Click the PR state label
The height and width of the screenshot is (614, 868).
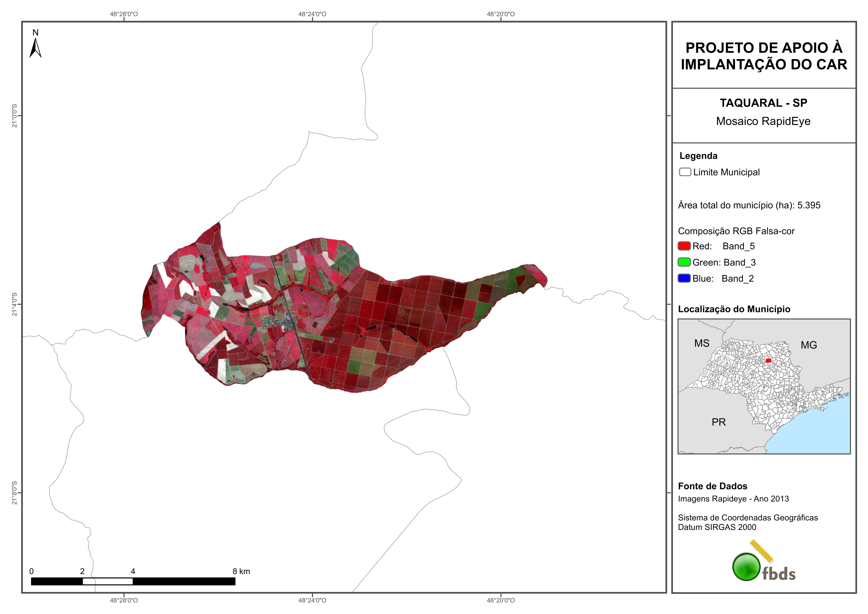[x=719, y=422]
